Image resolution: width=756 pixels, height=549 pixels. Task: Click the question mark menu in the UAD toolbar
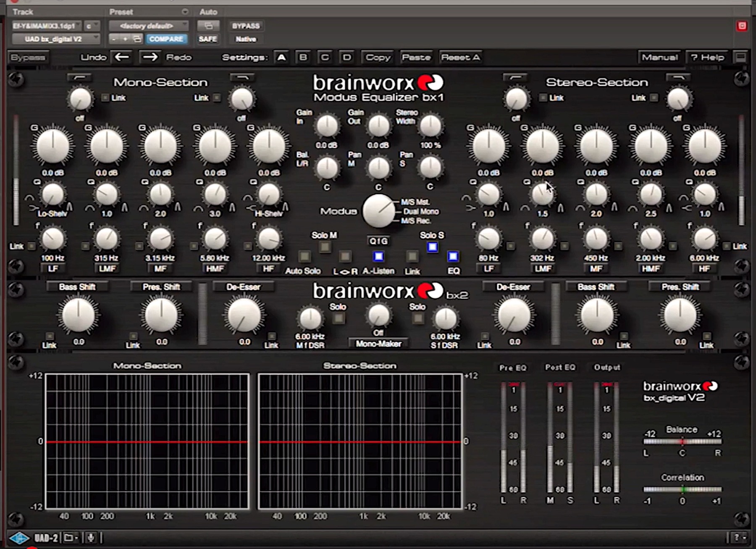739,538
